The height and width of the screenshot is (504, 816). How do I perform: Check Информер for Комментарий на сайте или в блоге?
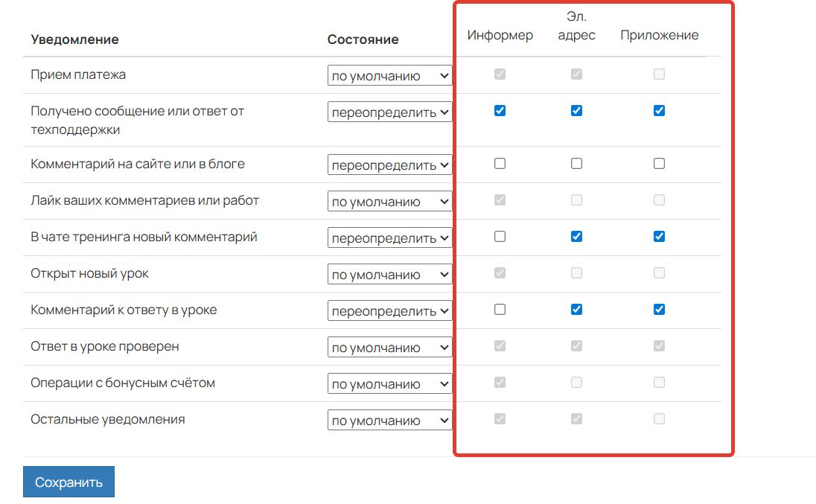coord(500,164)
